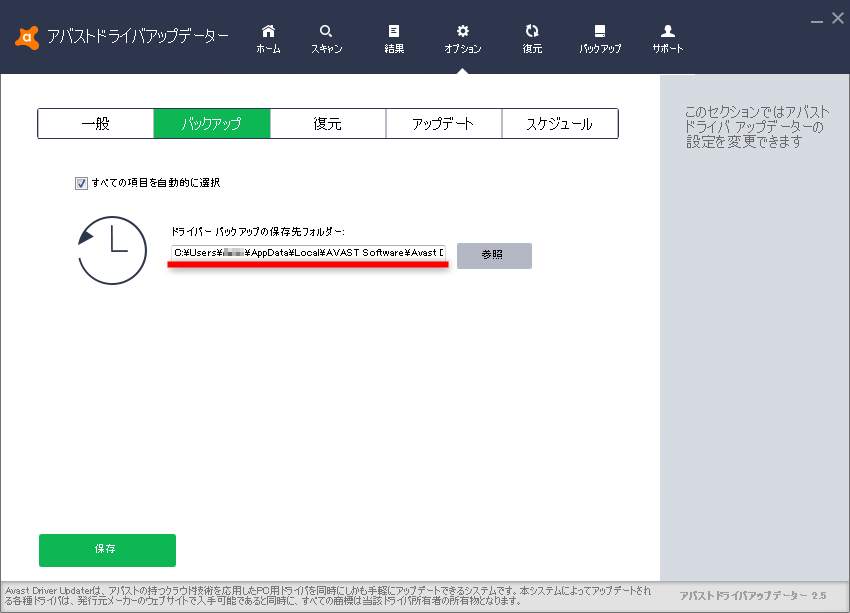Viewport: 850px width, 613px height.
Task: Enable automatic selection of all items
Action: pyautogui.click(x=81, y=183)
